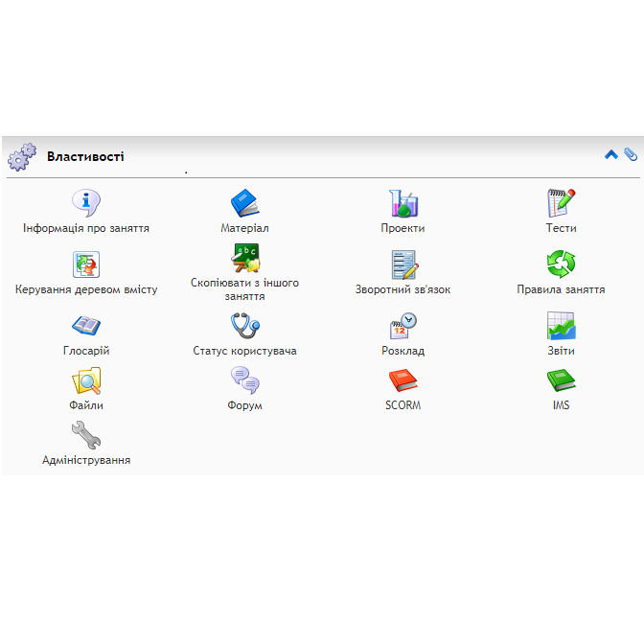Click the Файли link text
644x644 pixels.
[x=86, y=405]
